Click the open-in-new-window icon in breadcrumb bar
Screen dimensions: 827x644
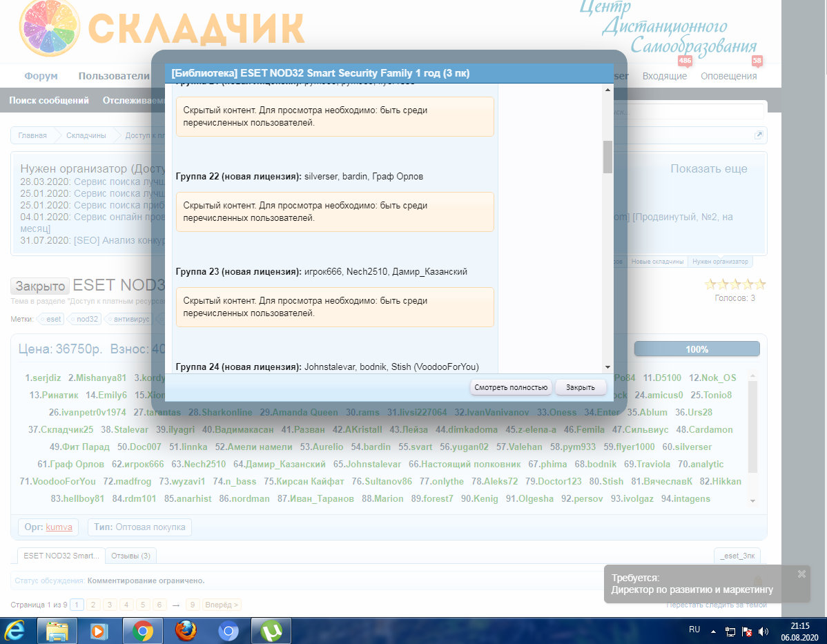759,135
